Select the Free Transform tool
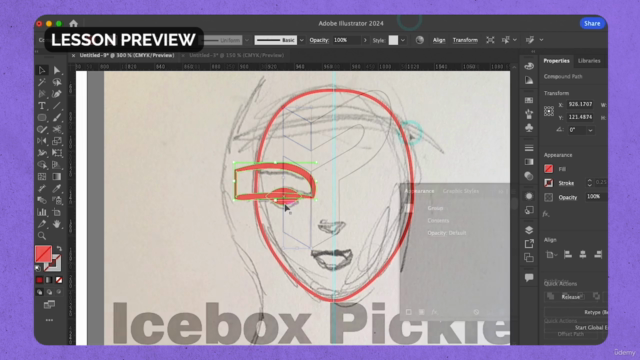The width and height of the screenshot is (640, 360). pos(57,153)
